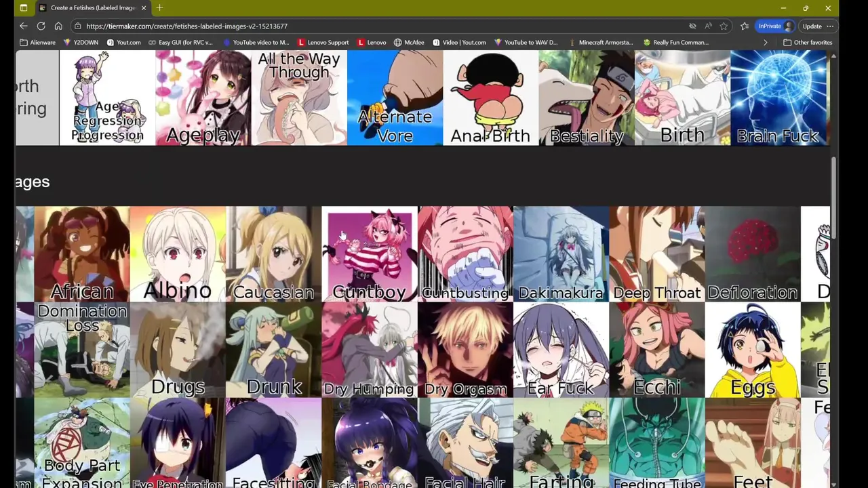Open the YouTube video to M... bookmark

pyautogui.click(x=256, y=42)
